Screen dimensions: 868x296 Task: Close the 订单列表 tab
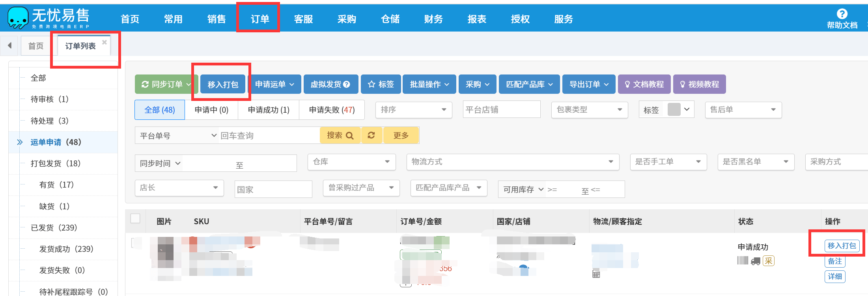[105, 42]
